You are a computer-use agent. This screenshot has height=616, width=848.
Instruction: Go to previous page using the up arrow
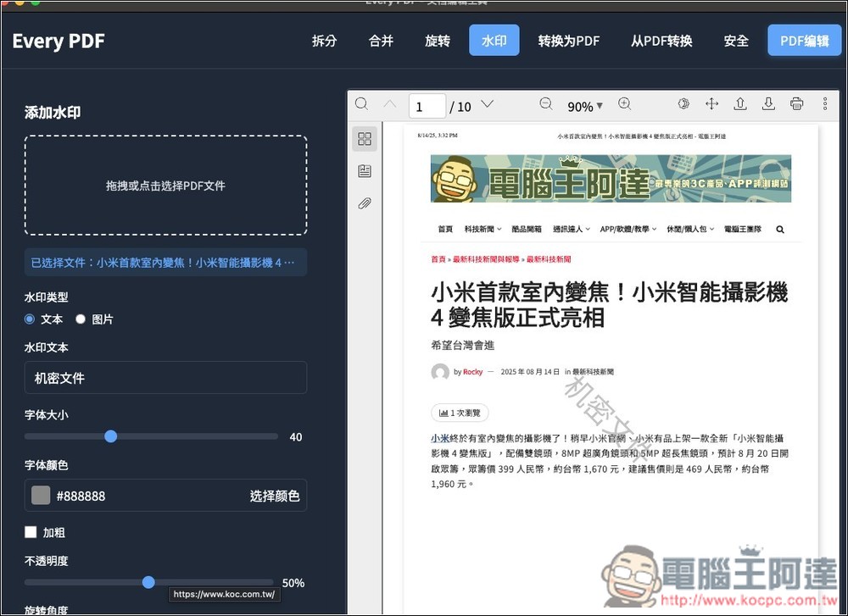click(x=390, y=103)
